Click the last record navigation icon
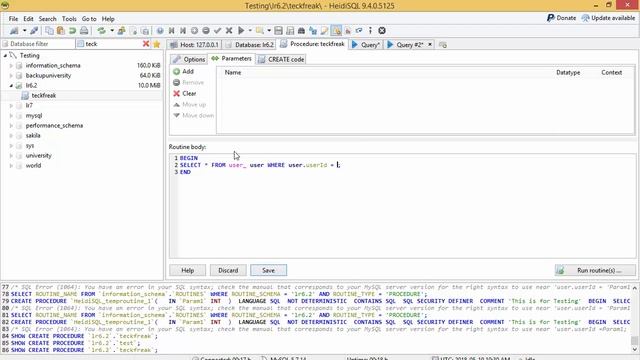This screenshot has width=640, height=360. pyautogui.click(x=183, y=31)
